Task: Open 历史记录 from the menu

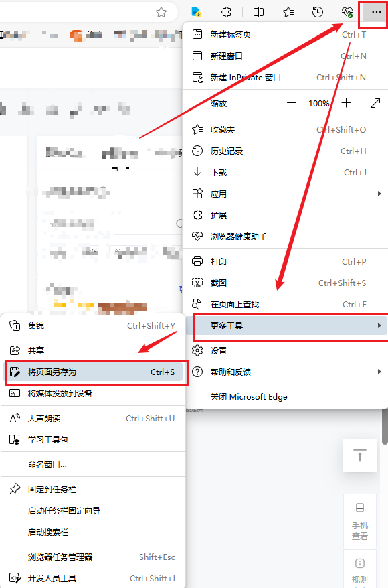Action: coord(286,151)
